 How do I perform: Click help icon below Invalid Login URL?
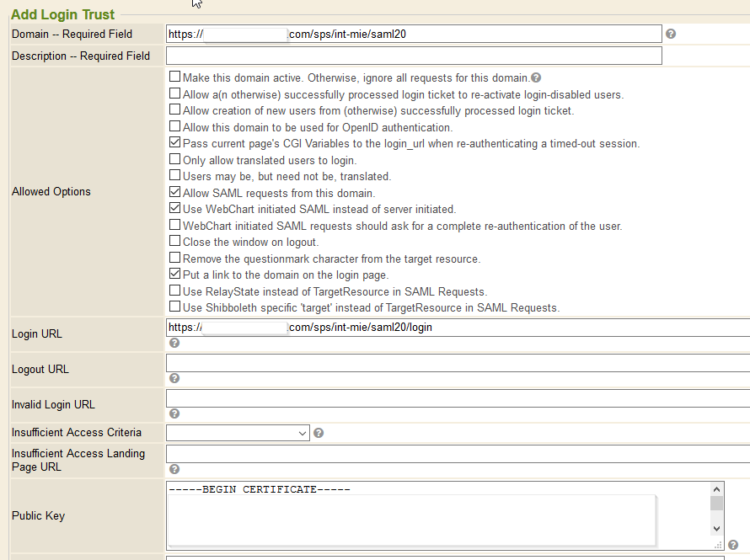pyautogui.click(x=174, y=413)
